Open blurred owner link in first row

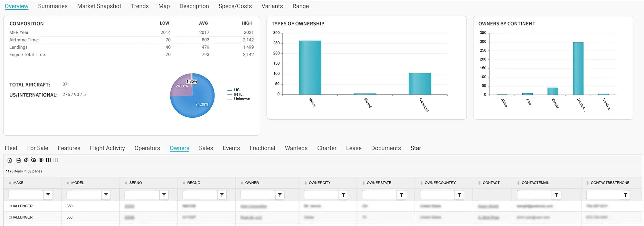[x=253, y=206]
